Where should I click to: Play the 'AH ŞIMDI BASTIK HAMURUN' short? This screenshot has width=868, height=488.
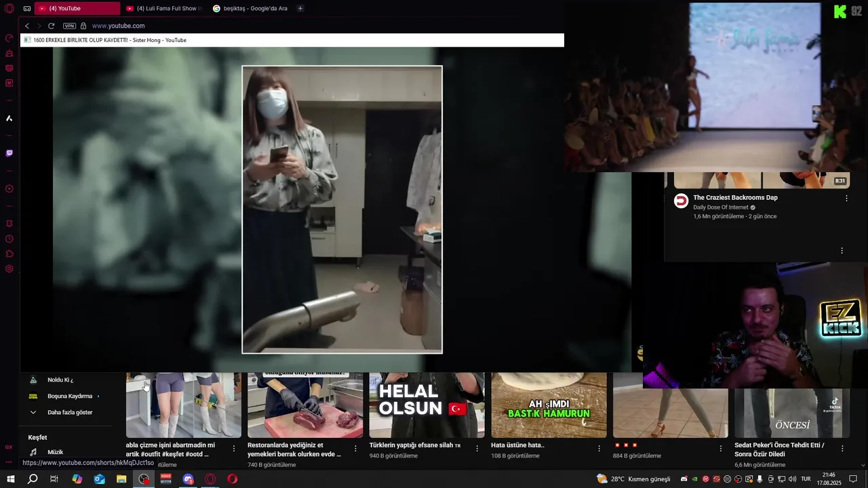click(549, 405)
